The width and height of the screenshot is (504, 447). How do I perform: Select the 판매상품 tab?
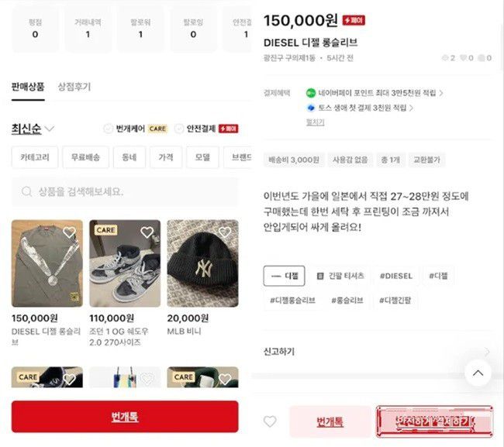[28, 87]
